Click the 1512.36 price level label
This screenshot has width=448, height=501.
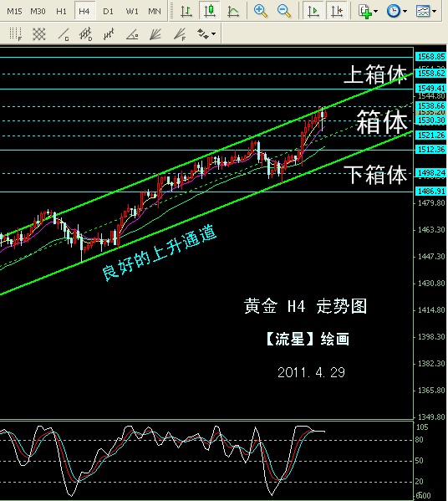click(431, 149)
